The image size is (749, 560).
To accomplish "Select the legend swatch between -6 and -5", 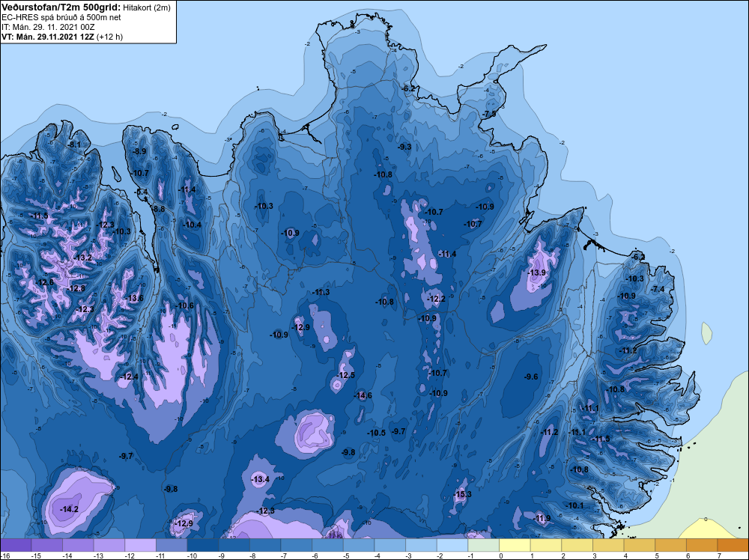I will (328, 545).
